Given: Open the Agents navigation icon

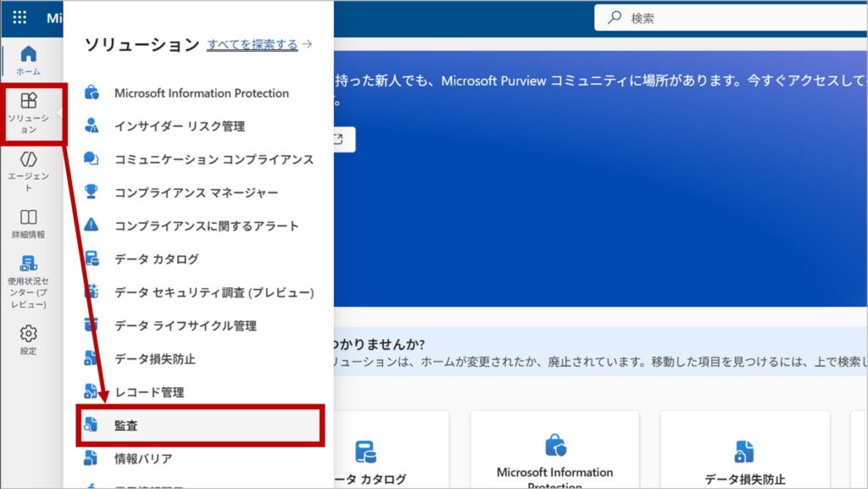Looking at the screenshot, I should pos(28,169).
